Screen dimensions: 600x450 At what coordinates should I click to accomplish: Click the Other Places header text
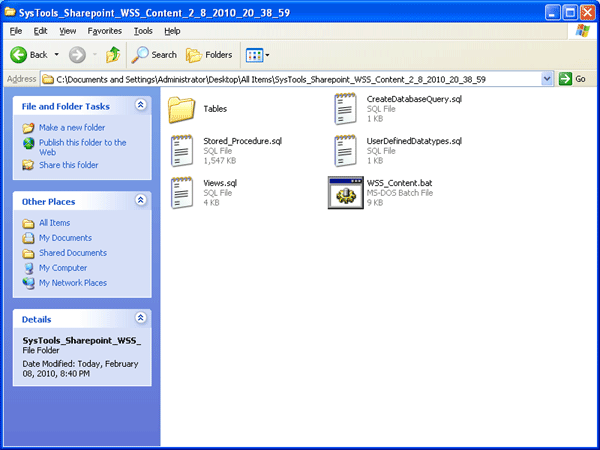pyautogui.click(x=48, y=202)
